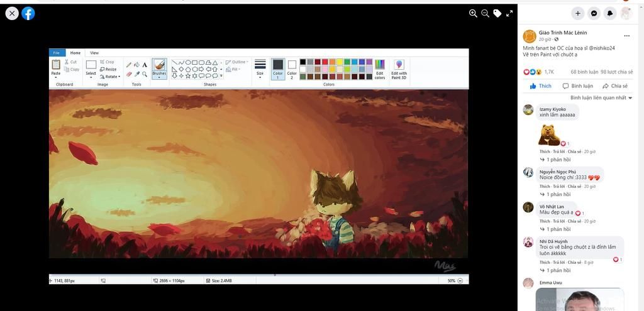The image size is (644, 311).
Task: Open the 98 lượt chia sẻ count
Action: tap(616, 72)
